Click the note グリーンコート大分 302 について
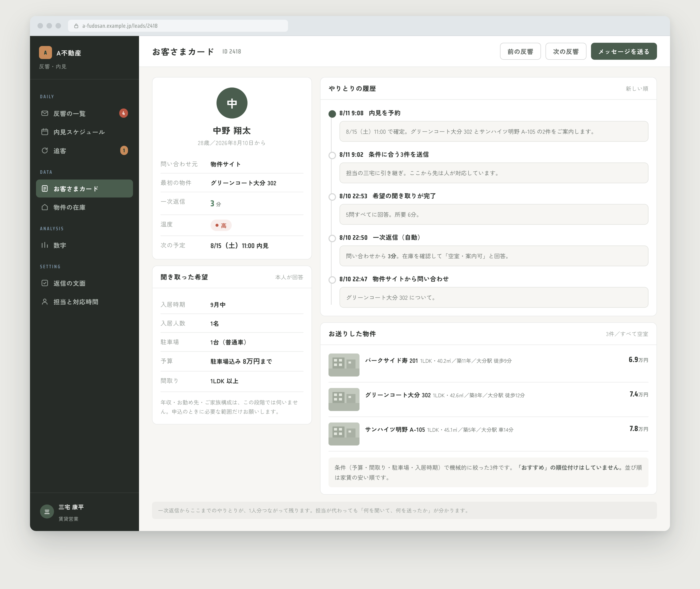The height and width of the screenshot is (589, 700). 494,297
